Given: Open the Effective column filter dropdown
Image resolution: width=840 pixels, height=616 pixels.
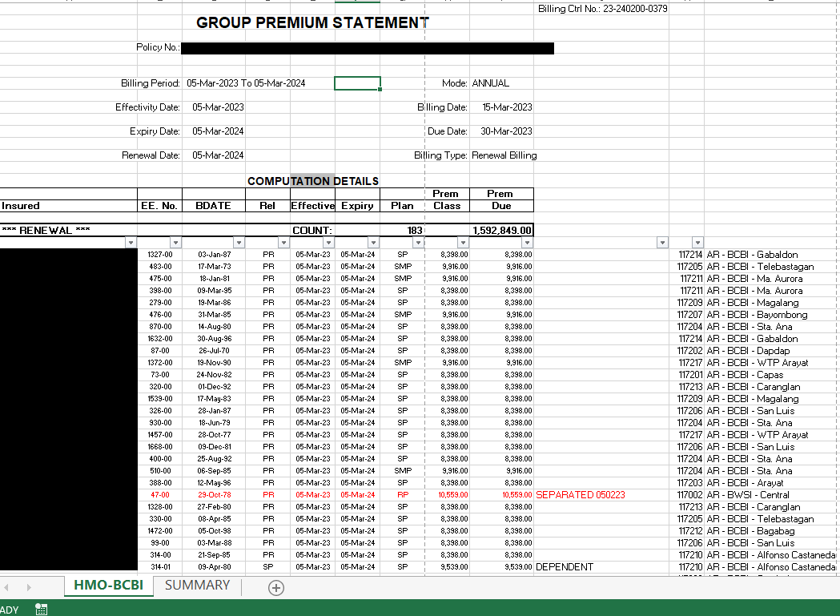Looking at the screenshot, I should (328, 243).
